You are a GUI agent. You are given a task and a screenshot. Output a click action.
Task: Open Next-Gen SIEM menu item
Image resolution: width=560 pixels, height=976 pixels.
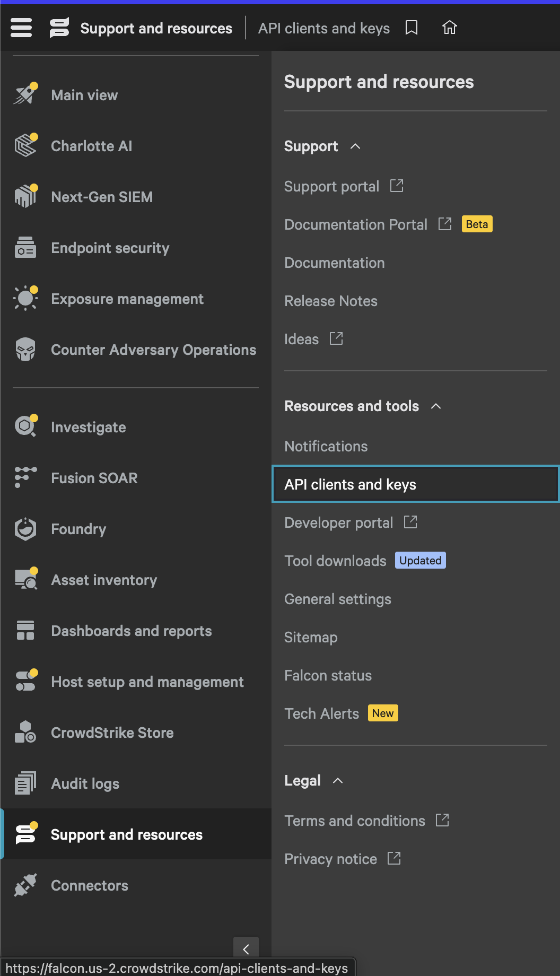pos(102,197)
